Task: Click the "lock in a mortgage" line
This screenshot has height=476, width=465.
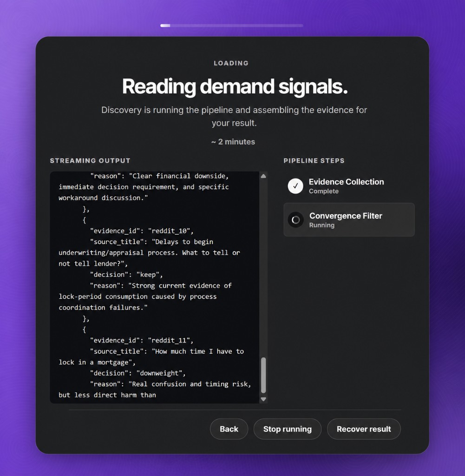Action: point(97,362)
